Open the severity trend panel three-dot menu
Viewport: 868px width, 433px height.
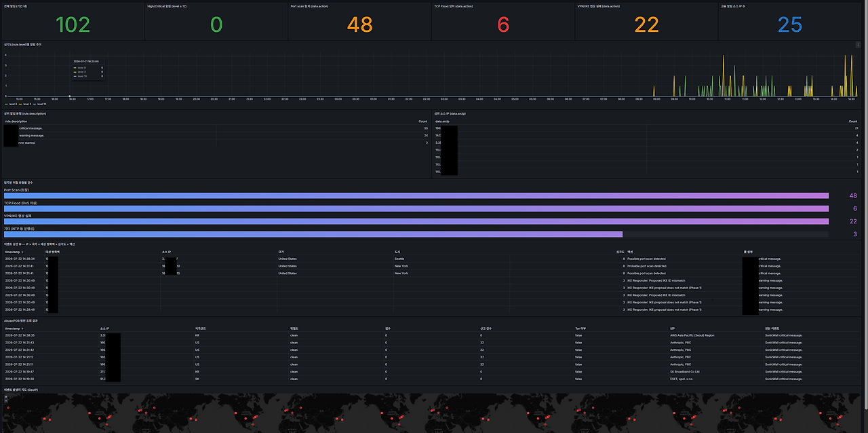click(858, 44)
